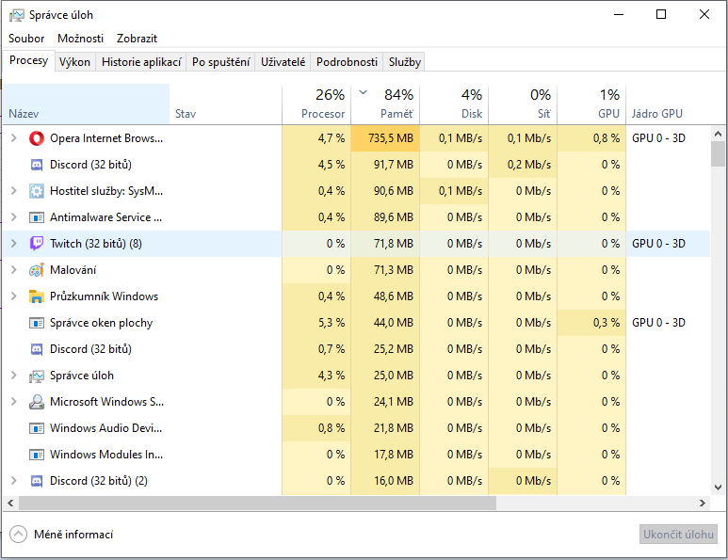The height and width of the screenshot is (560, 728).
Task: Sort processes by Procesor column header
Action: pyautogui.click(x=316, y=104)
